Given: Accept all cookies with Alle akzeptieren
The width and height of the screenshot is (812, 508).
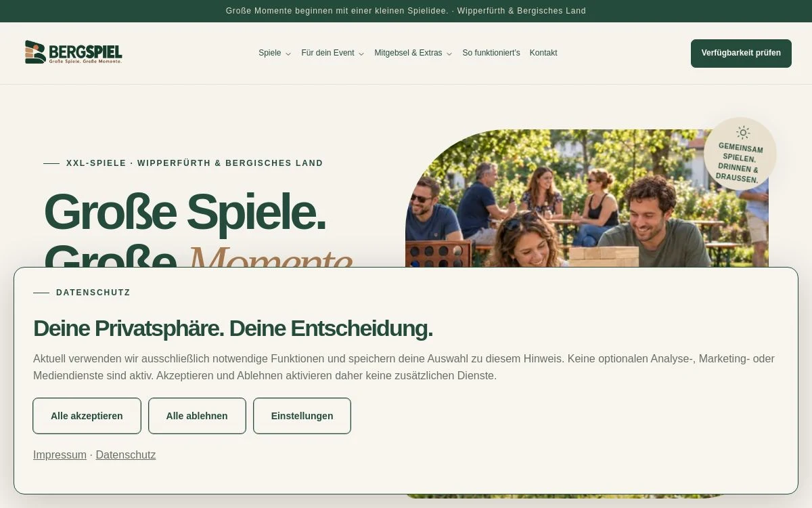Looking at the screenshot, I should [87, 416].
